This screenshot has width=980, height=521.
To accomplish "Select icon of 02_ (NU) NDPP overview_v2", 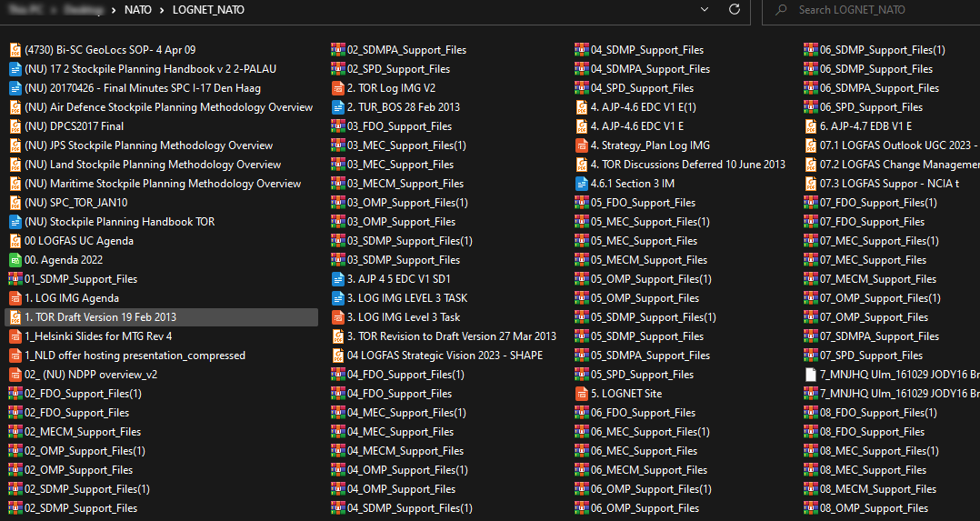I will pyautogui.click(x=15, y=374).
